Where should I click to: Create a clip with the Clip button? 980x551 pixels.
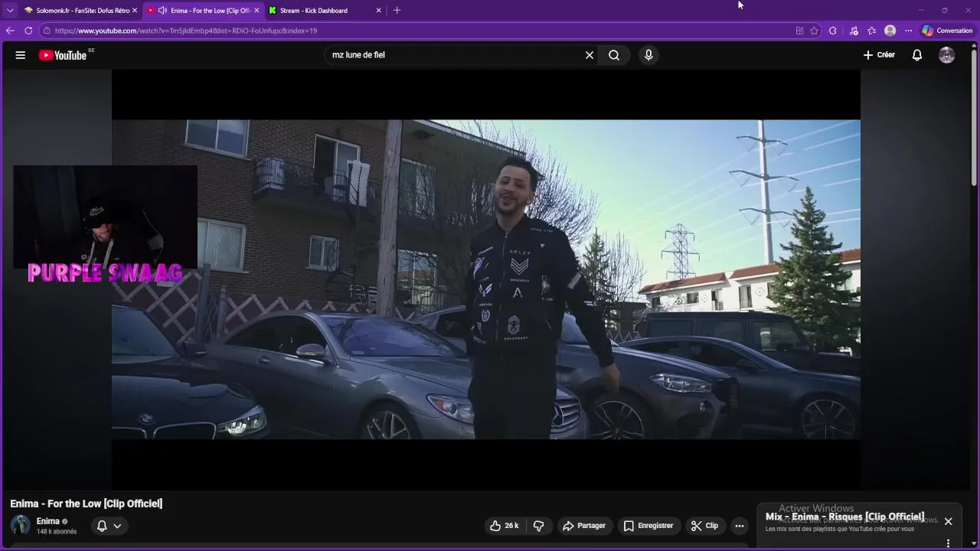coord(704,526)
